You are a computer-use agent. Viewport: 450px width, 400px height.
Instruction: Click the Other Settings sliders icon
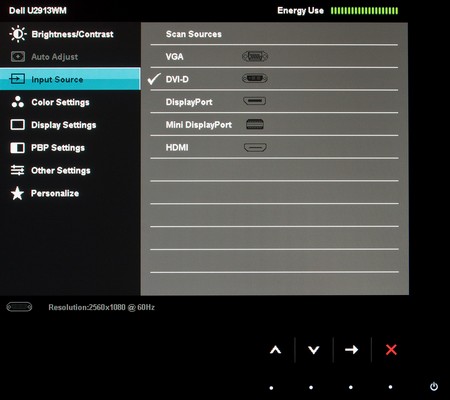[x=17, y=170]
